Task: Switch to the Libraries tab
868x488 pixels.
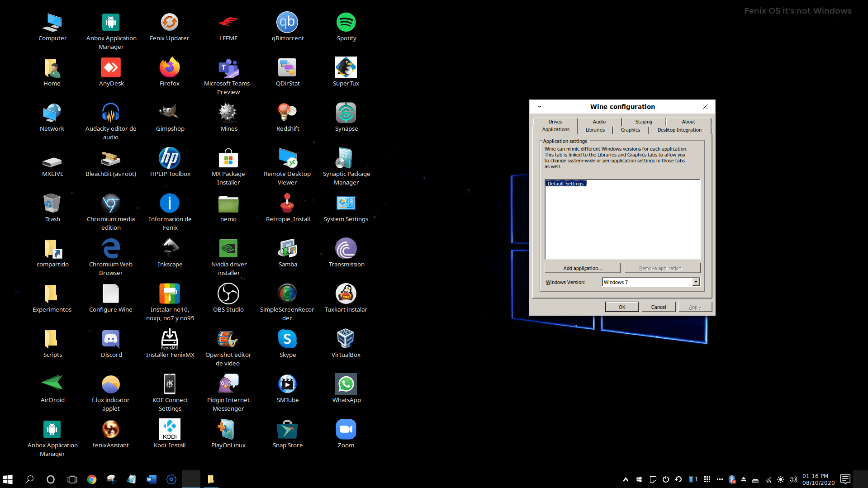Action: [595, 130]
